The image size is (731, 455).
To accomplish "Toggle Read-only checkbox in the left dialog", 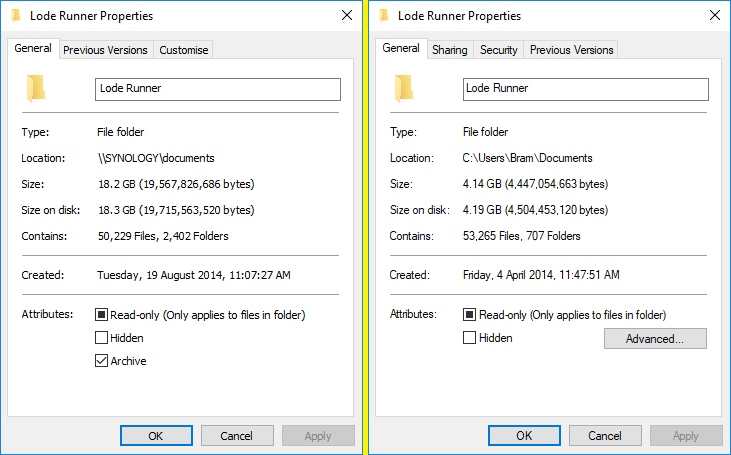I will click(x=101, y=315).
